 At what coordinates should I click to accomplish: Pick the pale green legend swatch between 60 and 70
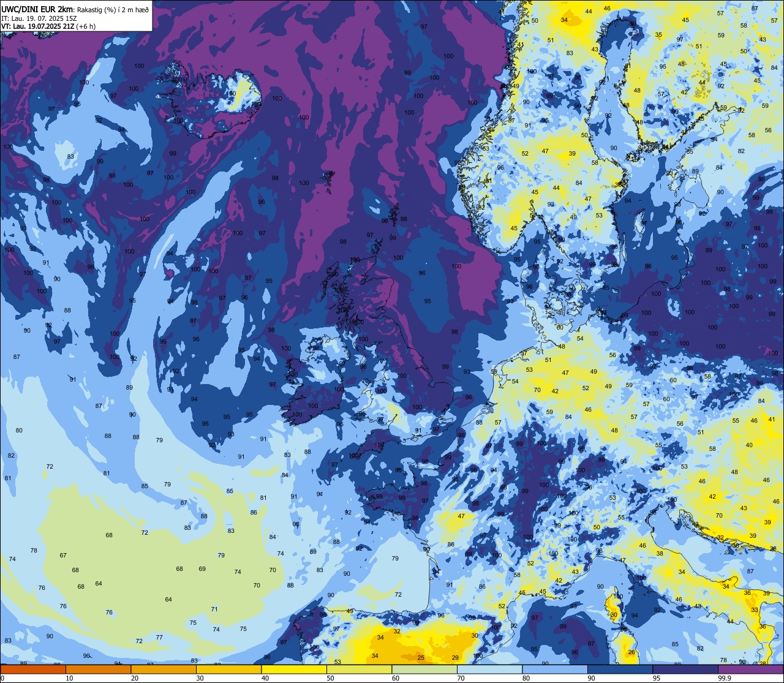tap(424, 669)
